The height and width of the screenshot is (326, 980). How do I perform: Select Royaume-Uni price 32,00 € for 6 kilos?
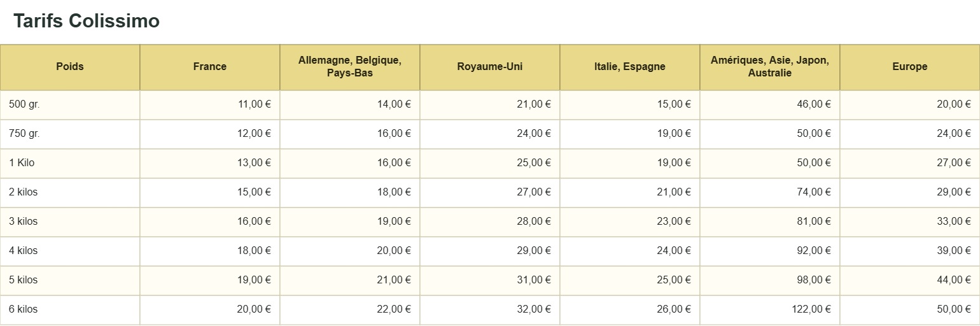[490, 309]
